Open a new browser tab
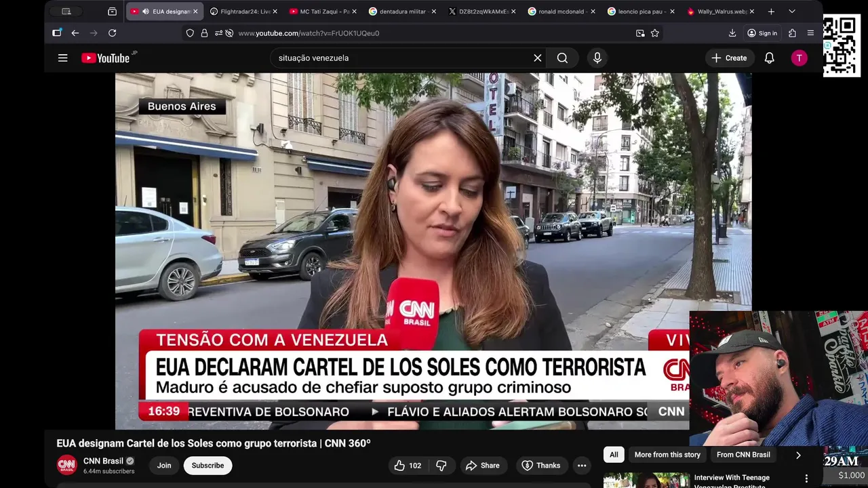 pos(771,12)
